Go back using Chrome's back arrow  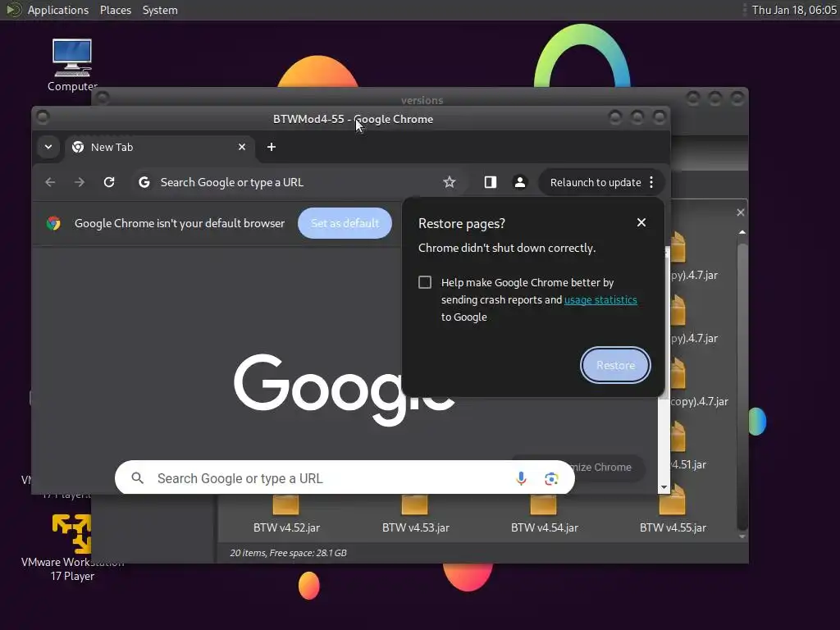pos(50,182)
